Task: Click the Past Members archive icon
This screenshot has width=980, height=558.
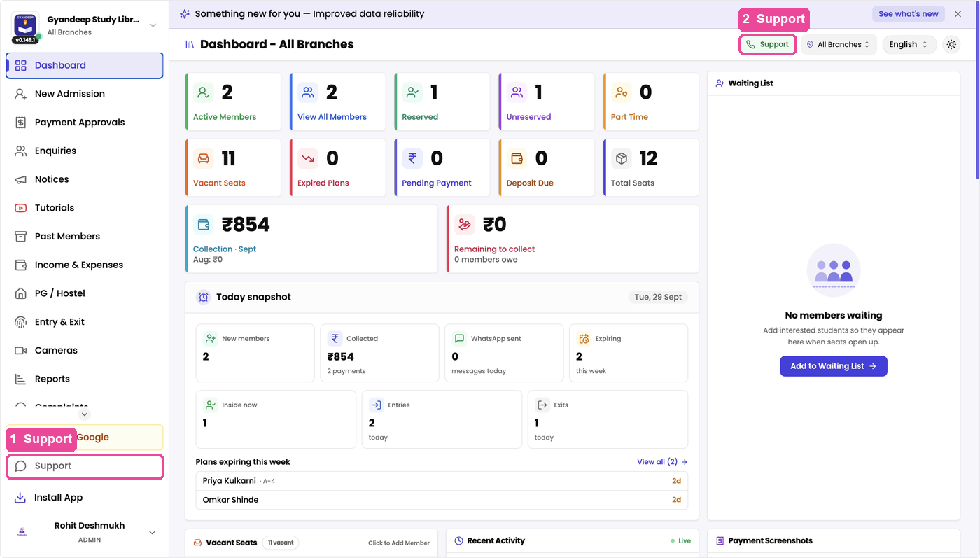Action: (x=21, y=237)
